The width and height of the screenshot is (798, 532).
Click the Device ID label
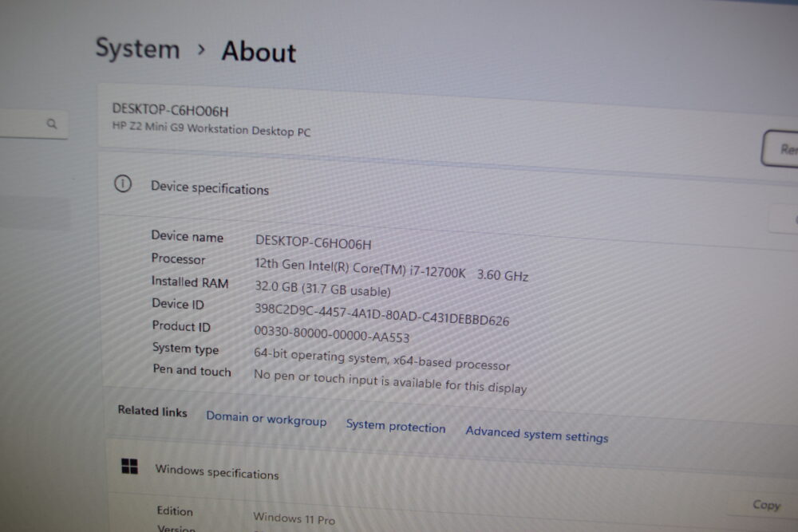pos(178,304)
